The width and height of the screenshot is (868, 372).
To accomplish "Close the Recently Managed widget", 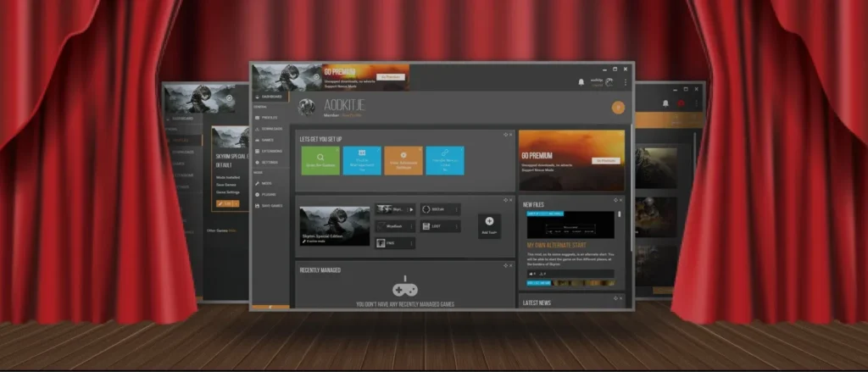I will (x=510, y=266).
